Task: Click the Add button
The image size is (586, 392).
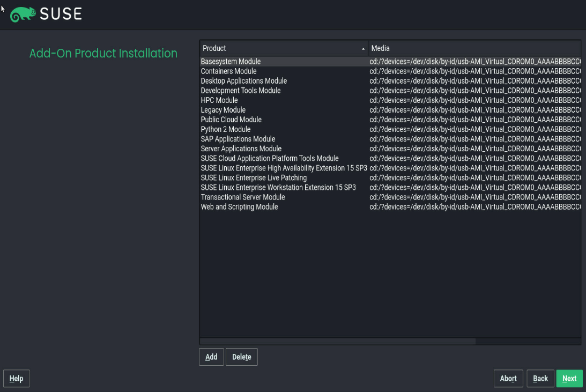Action: pyautogui.click(x=211, y=357)
